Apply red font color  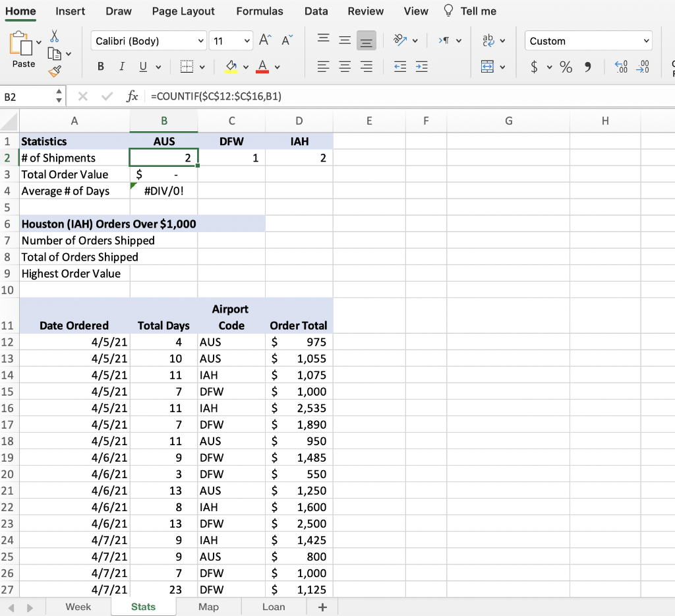tap(262, 67)
